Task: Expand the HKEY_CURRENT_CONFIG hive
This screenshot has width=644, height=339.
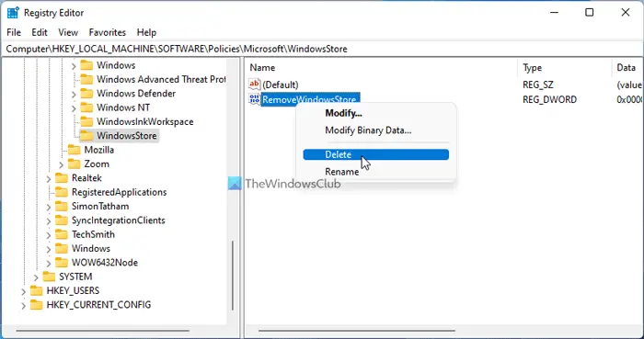Action: click(x=23, y=305)
